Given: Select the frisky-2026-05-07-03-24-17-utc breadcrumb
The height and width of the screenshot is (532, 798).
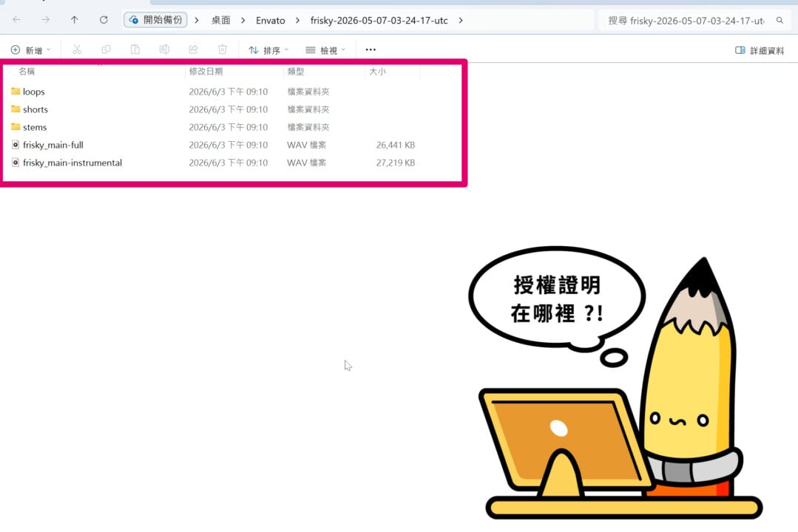Looking at the screenshot, I should 379,21.
